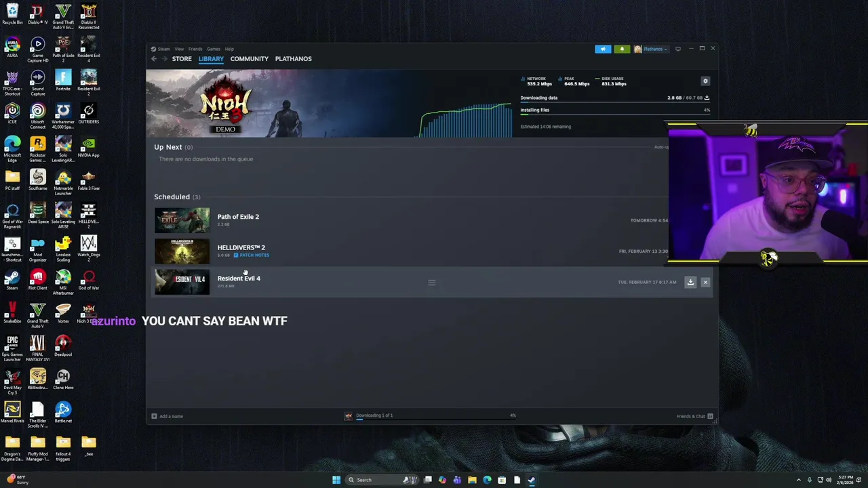Open the Friends menu
The height and width of the screenshot is (488, 868).
[x=195, y=49]
